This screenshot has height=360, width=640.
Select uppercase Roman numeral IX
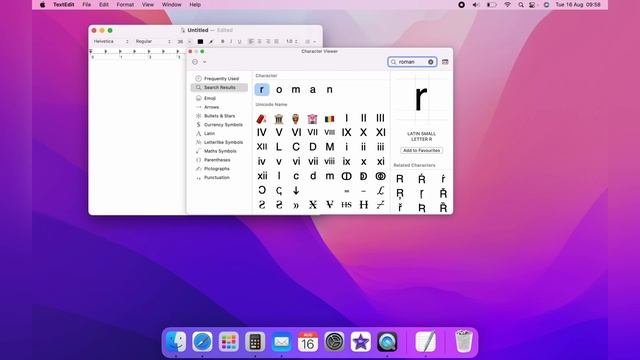pyautogui.click(x=347, y=133)
